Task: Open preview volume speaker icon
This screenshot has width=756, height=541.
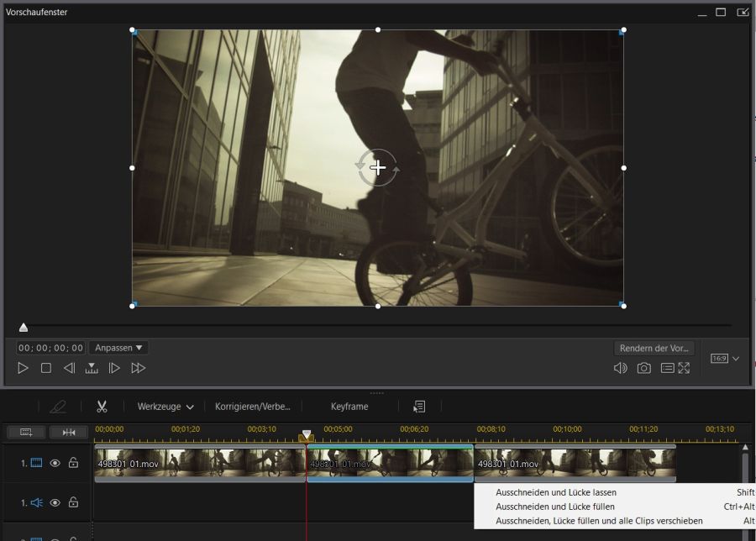Action: click(621, 368)
